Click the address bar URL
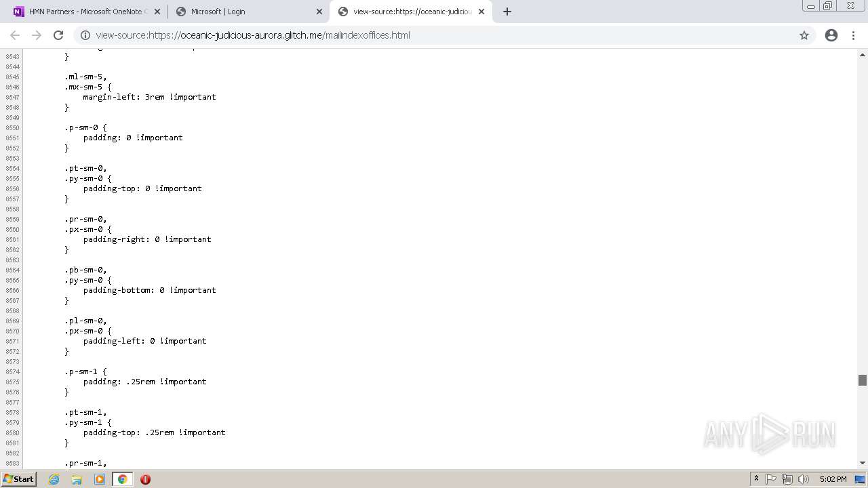Screen dimensions: 868x488 pos(253,35)
